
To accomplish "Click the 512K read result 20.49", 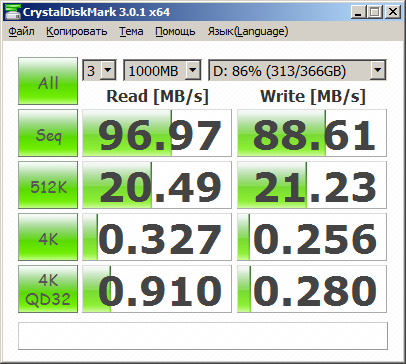I will pyautogui.click(x=157, y=185).
